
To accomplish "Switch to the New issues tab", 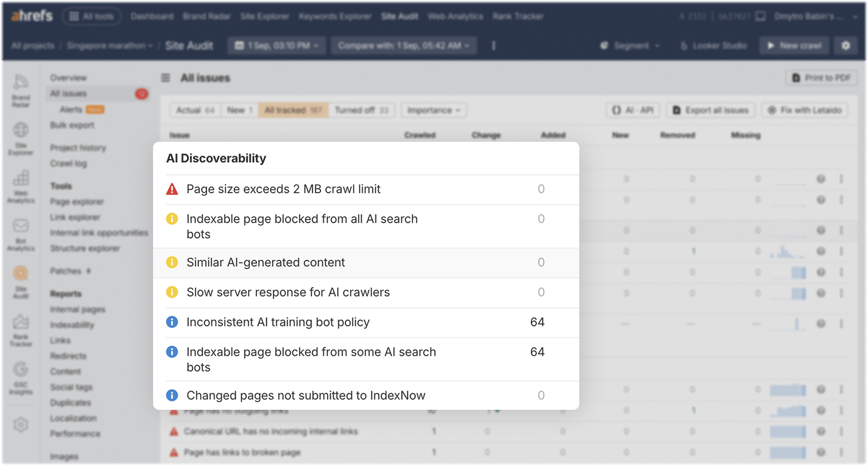I will tap(240, 110).
